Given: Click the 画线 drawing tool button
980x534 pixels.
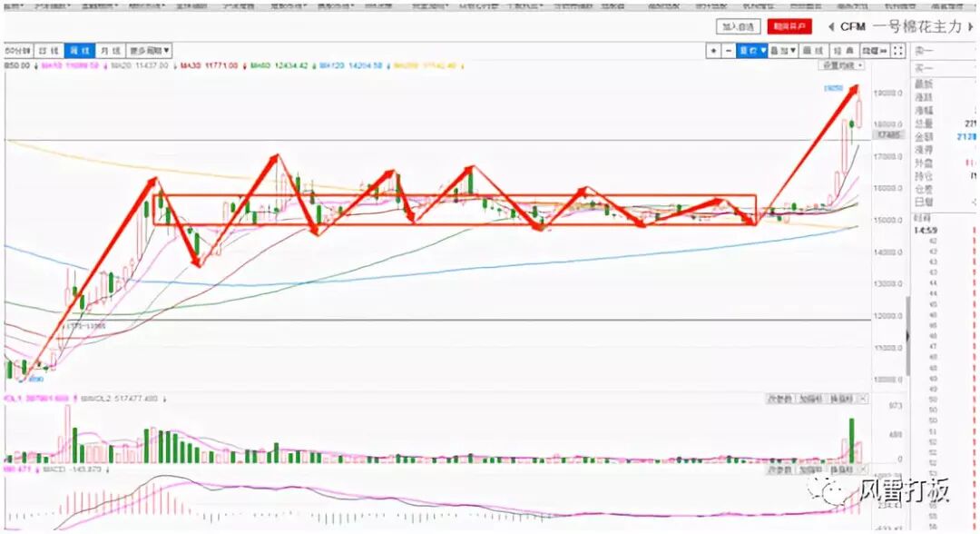Looking at the screenshot, I should pos(814,51).
